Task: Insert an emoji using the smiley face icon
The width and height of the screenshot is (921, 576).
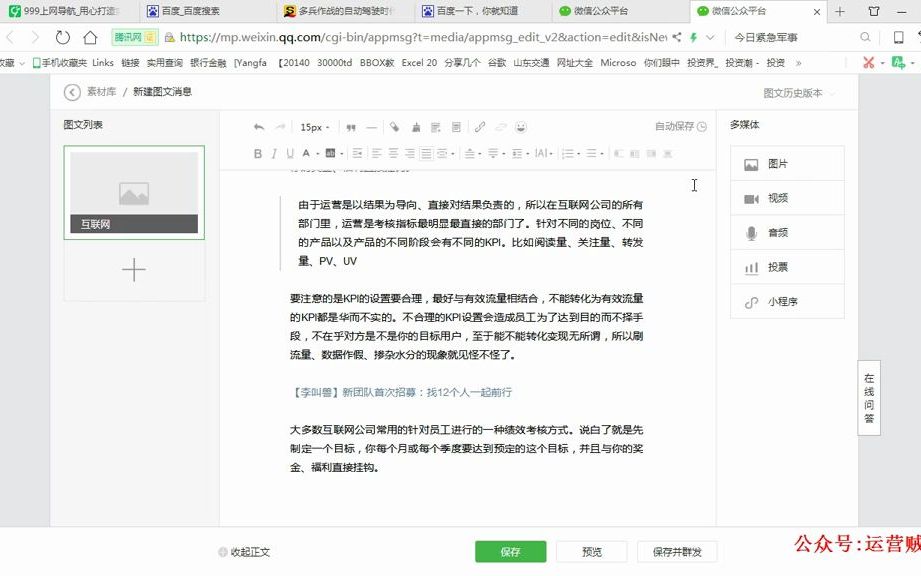Action: [521, 127]
